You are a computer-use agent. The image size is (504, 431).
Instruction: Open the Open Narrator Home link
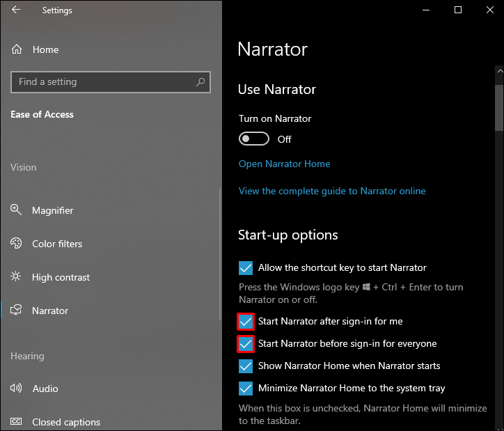[x=285, y=164]
